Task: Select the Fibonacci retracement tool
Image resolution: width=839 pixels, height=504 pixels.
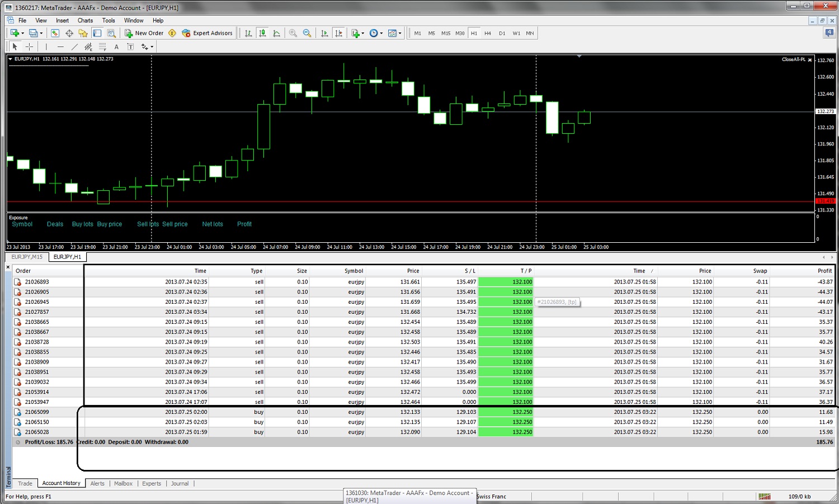Action: (x=102, y=46)
